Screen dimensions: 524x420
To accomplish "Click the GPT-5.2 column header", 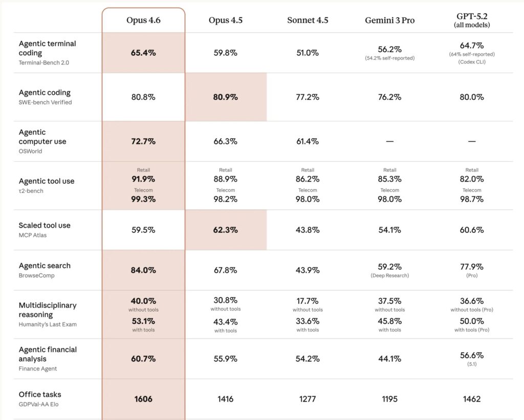I will tap(471, 20).
